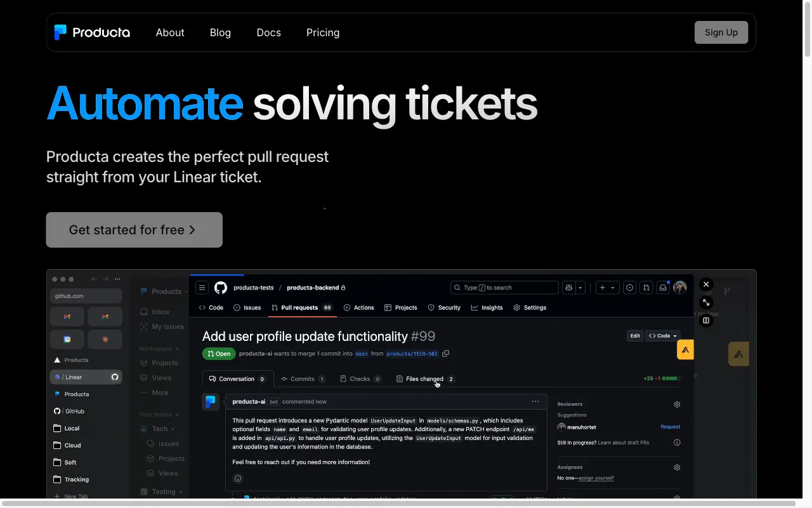The image size is (812, 508).
Task: Click the main branch label
Action: tap(362, 354)
